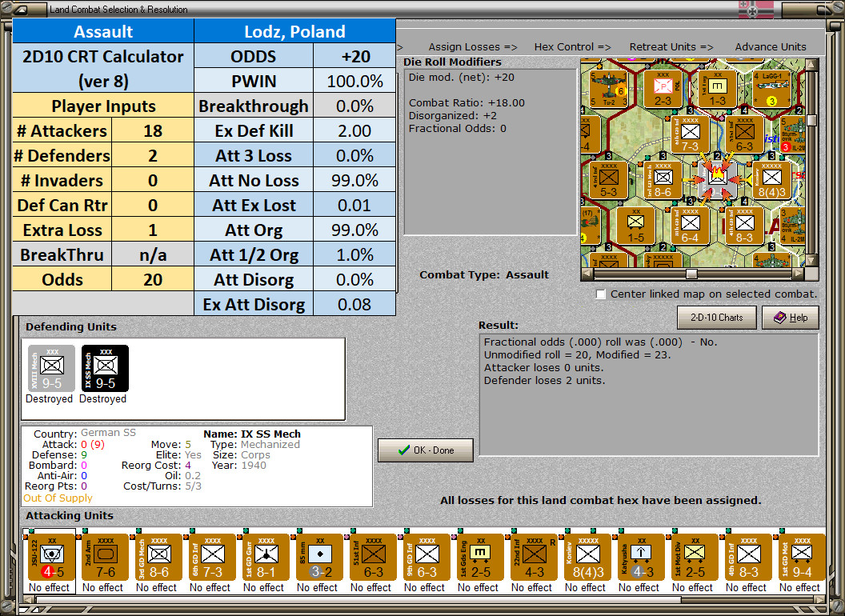Select the Koniev 8(4)3 attacking unit
The image size is (845, 616).
pos(588,558)
